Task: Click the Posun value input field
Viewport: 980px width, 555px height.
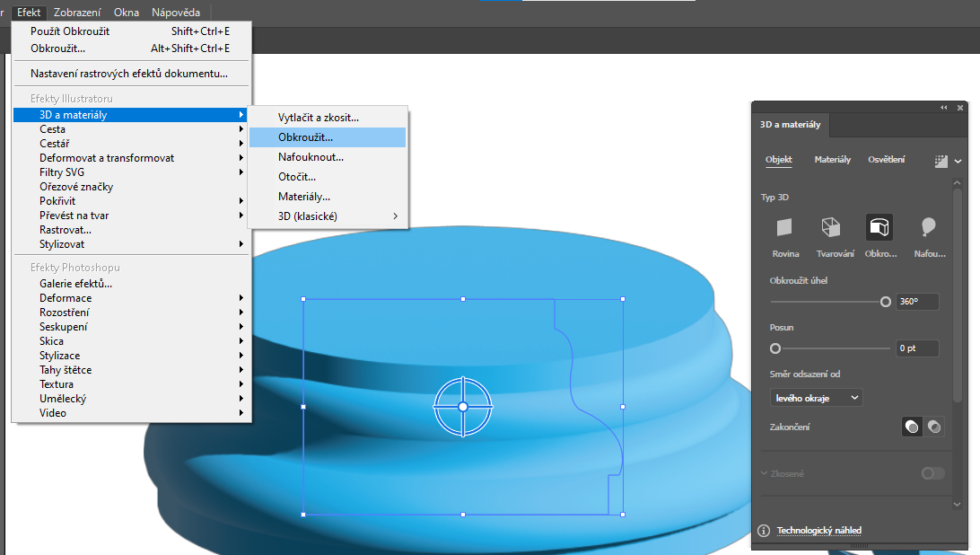Action: click(916, 348)
